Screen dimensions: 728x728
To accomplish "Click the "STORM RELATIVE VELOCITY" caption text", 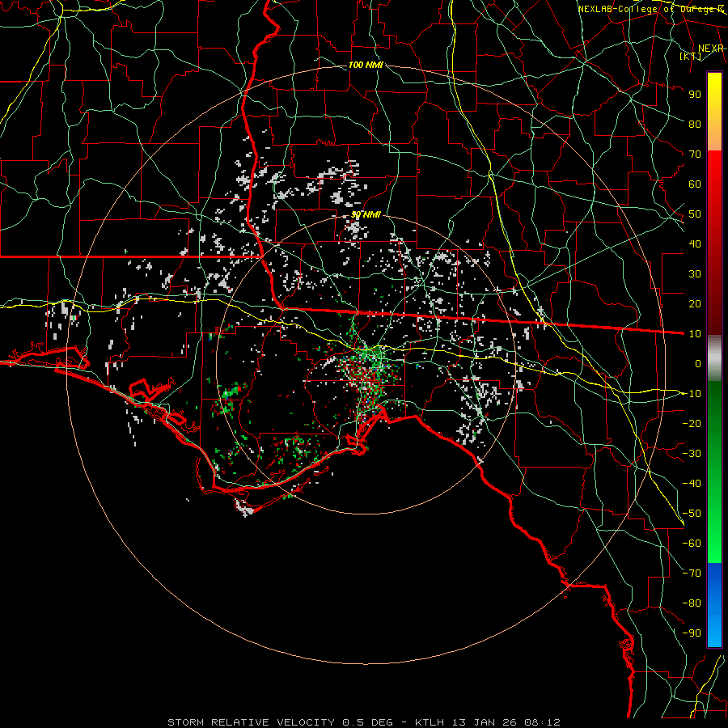I will tap(253, 722).
